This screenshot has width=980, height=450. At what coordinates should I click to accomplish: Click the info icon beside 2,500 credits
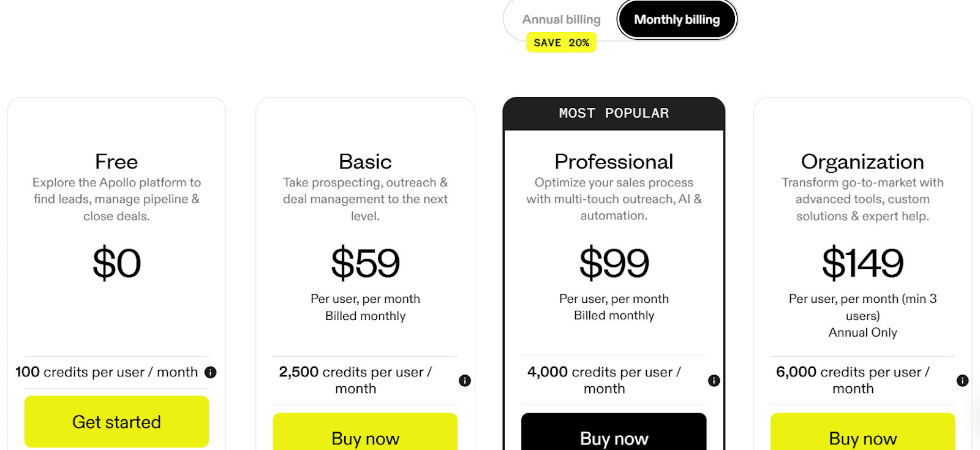[464, 381]
